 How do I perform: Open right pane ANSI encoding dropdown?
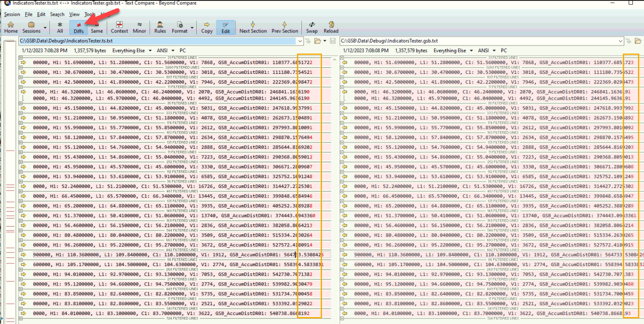tap(484, 51)
